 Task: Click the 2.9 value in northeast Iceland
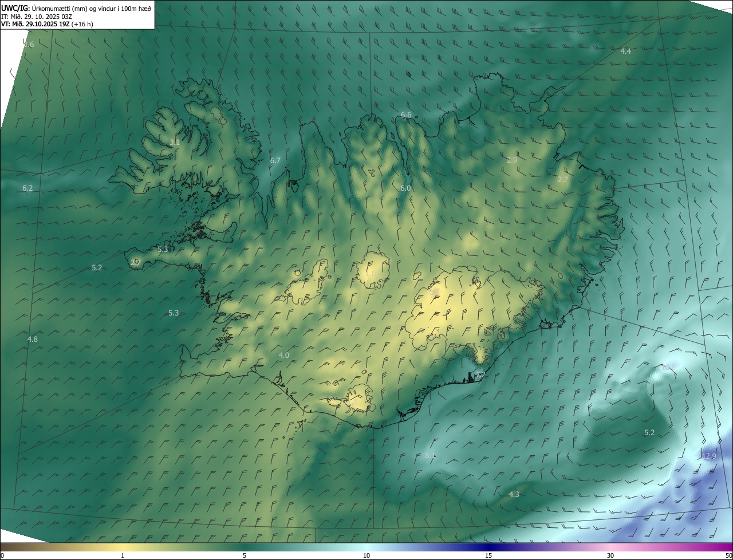pyautogui.click(x=512, y=160)
